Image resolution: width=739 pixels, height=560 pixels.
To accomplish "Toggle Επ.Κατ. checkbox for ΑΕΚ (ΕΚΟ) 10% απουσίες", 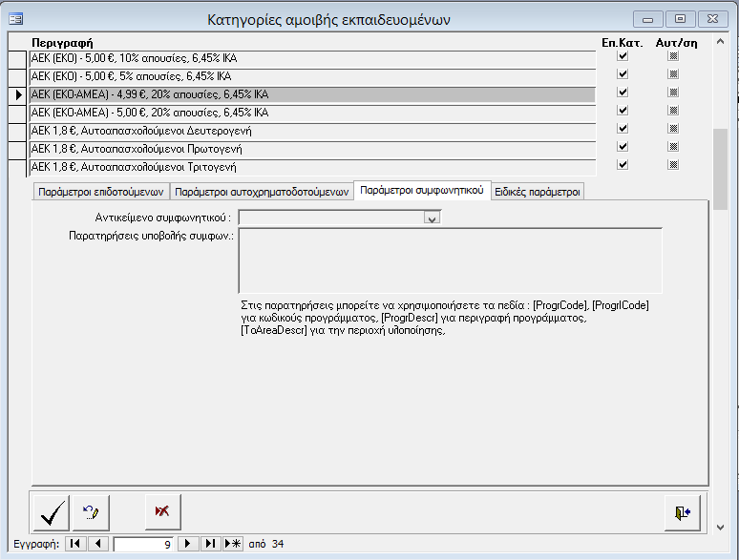I will pyautogui.click(x=623, y=56).
